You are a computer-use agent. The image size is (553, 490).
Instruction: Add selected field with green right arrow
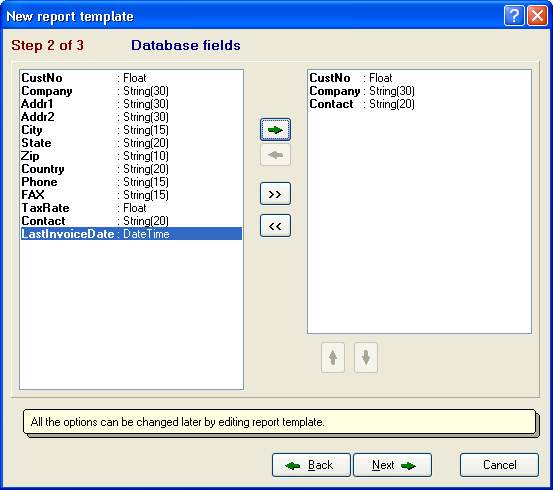point(275,130)
